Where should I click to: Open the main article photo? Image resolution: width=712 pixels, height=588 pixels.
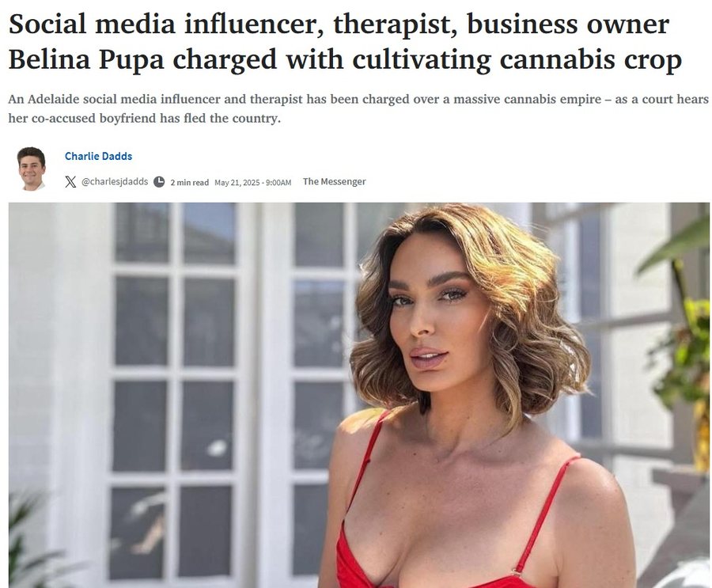359,395
